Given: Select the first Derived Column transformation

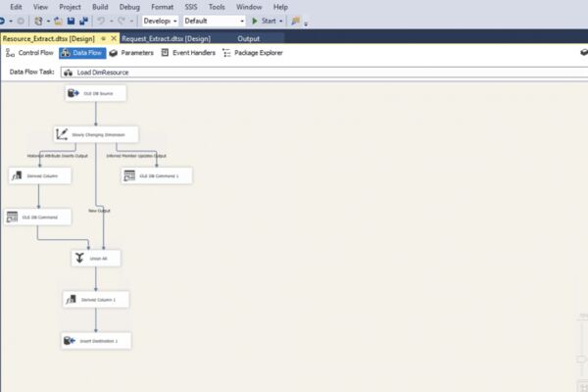Looking at the screenshot, I should (x=40, y=175).
